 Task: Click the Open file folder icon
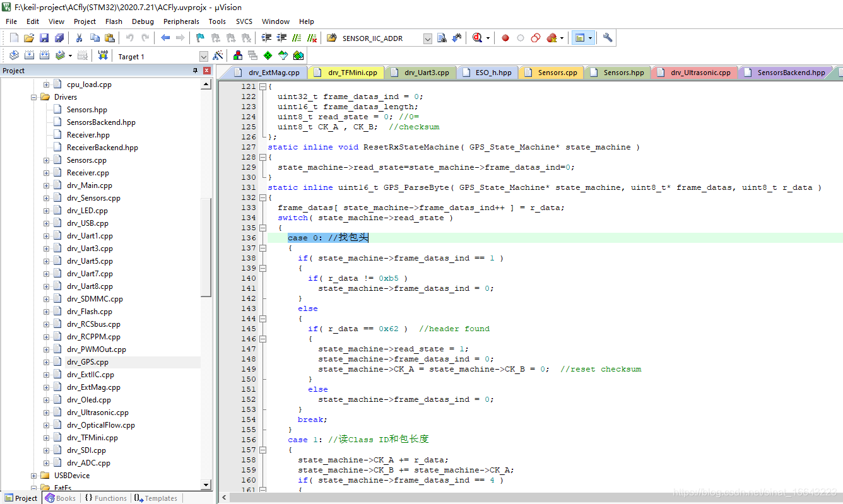tap(29, 38)
